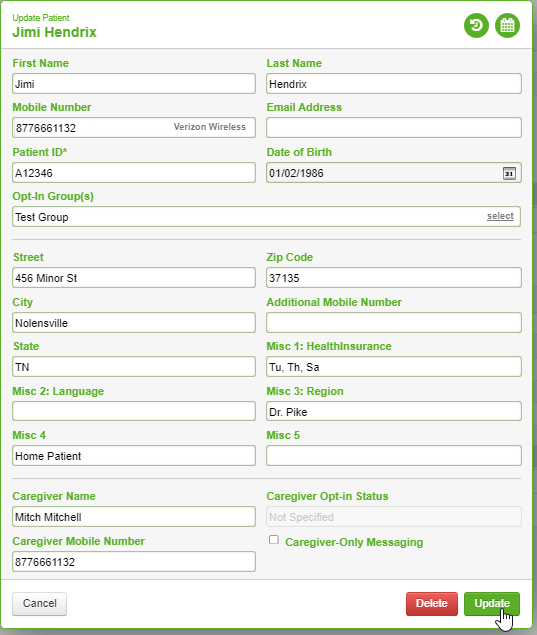
Task: Focus the Street address field
Action: click(134, 278)
